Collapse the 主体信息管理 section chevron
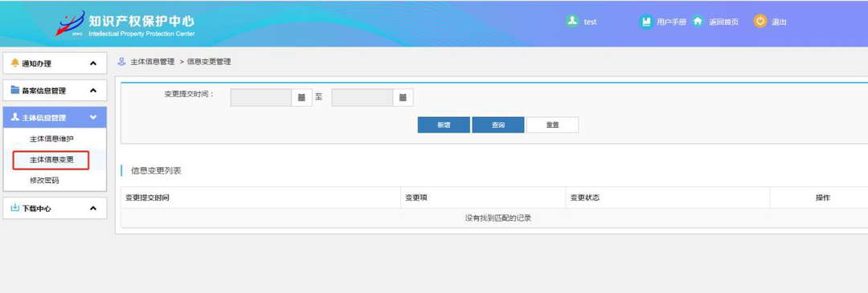Image resolution: width=868 pixels, height=293 pixels. pos(93,117)
